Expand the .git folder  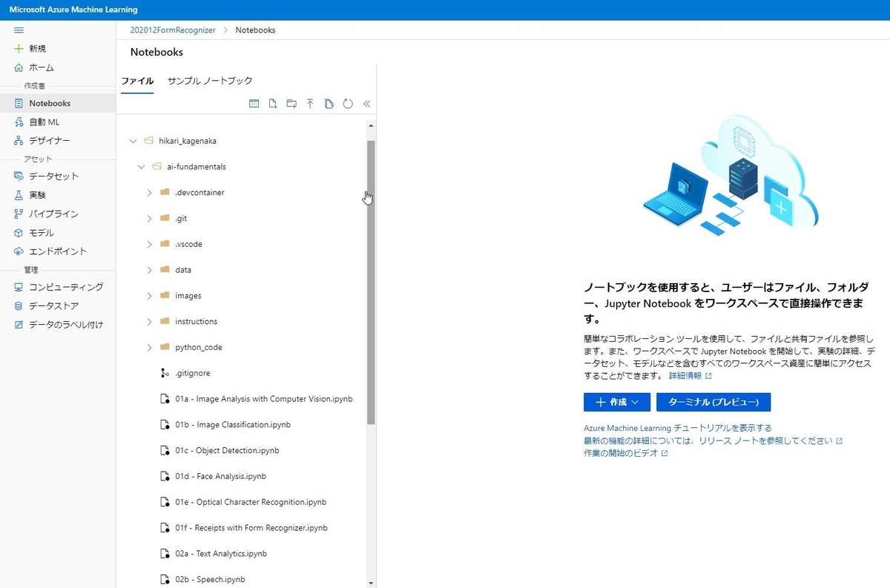pos(149,218)
